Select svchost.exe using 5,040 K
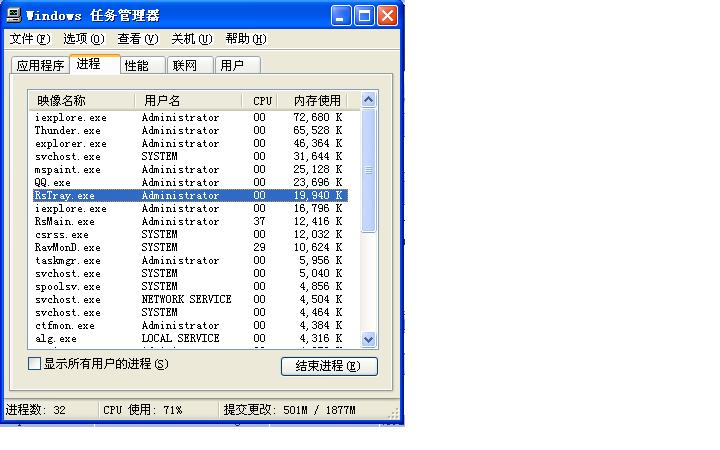This screenshot has height=450, width=720. [x=190, y=274]
